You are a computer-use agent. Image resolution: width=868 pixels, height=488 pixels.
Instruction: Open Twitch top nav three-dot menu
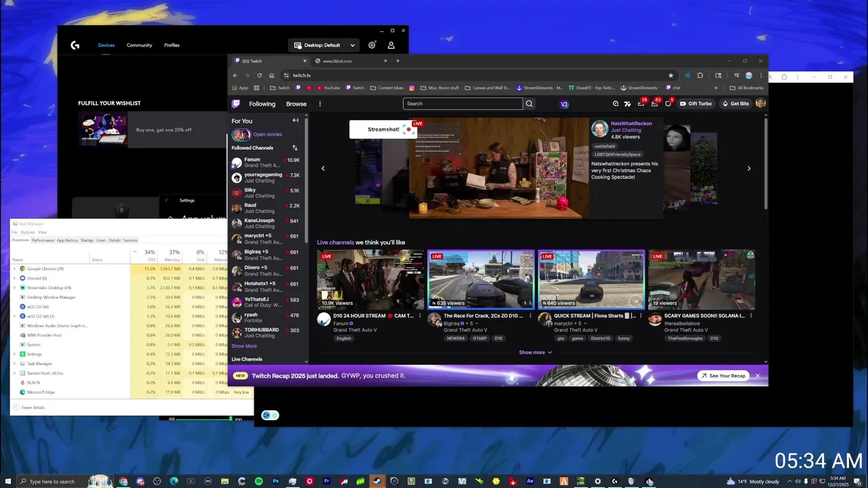320,104
